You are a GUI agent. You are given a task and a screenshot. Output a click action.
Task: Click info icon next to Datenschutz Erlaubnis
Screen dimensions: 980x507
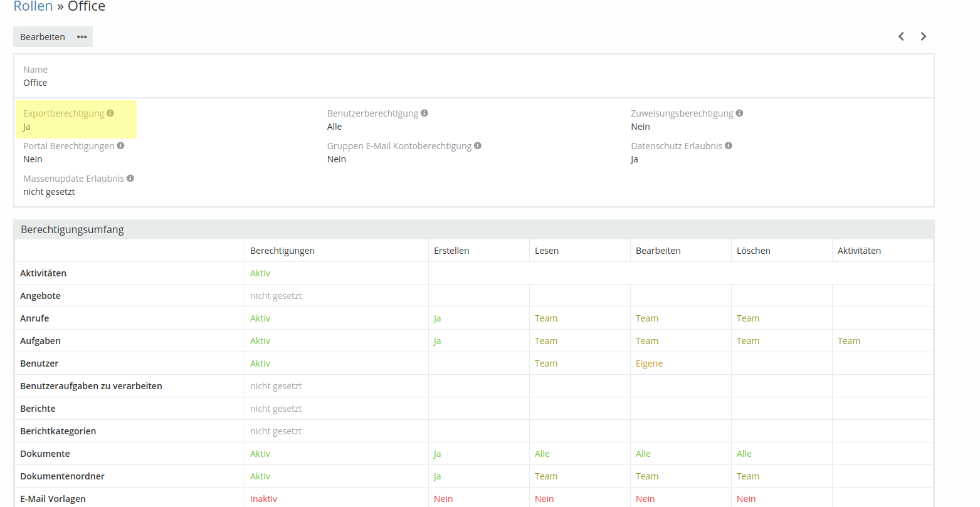click(x=729, y=146)
